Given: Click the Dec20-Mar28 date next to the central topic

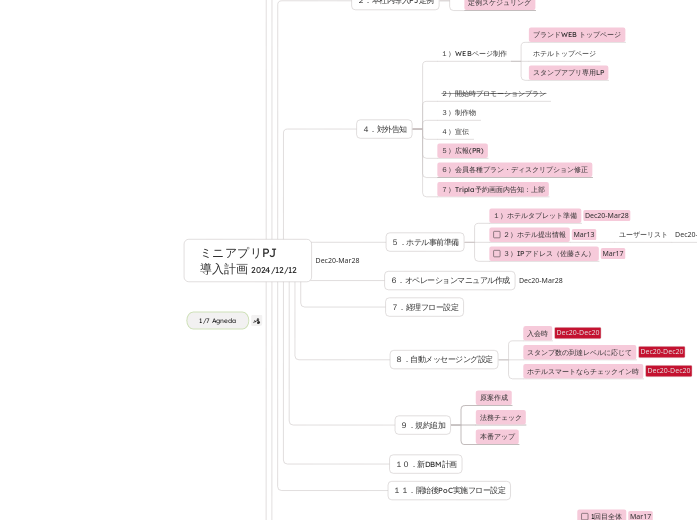Looking at the screenshot, I should pyautogui.click(x=337, y=260).
